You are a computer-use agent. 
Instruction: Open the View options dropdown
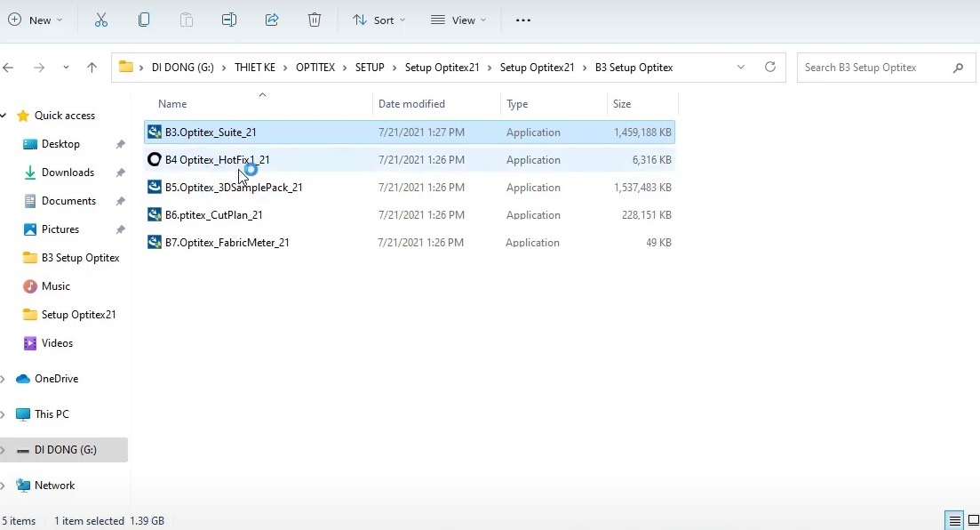[458, 20]
